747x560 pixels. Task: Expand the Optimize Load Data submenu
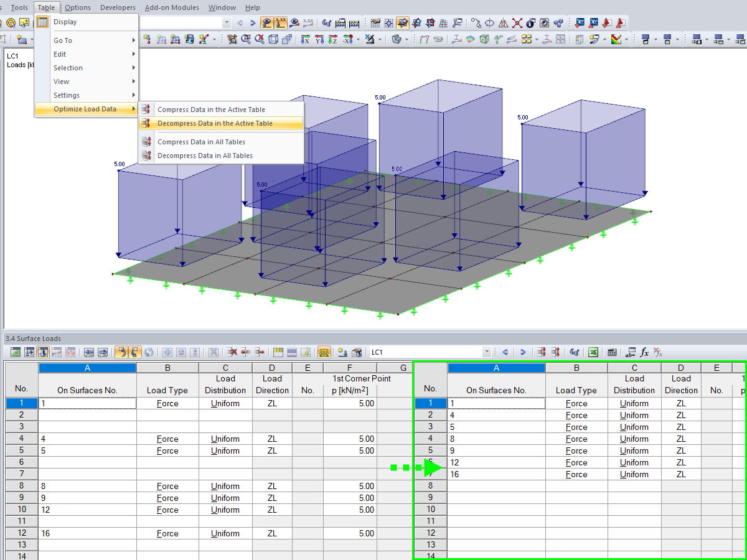86,109
